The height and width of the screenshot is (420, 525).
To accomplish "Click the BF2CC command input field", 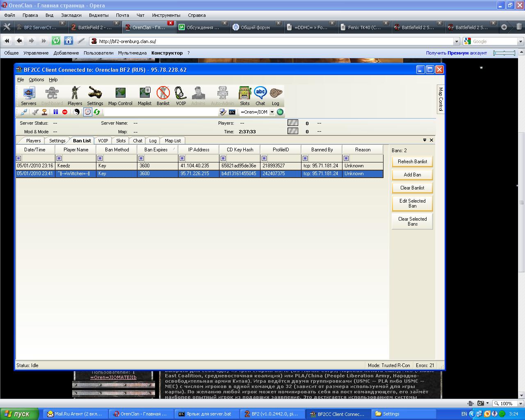I will pyautogui.click(x=161, y=112).
